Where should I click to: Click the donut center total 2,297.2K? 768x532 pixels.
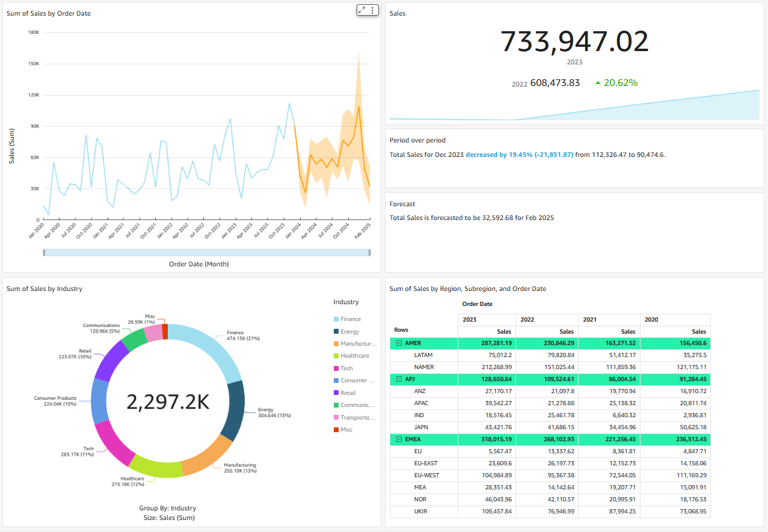point(168,402)
